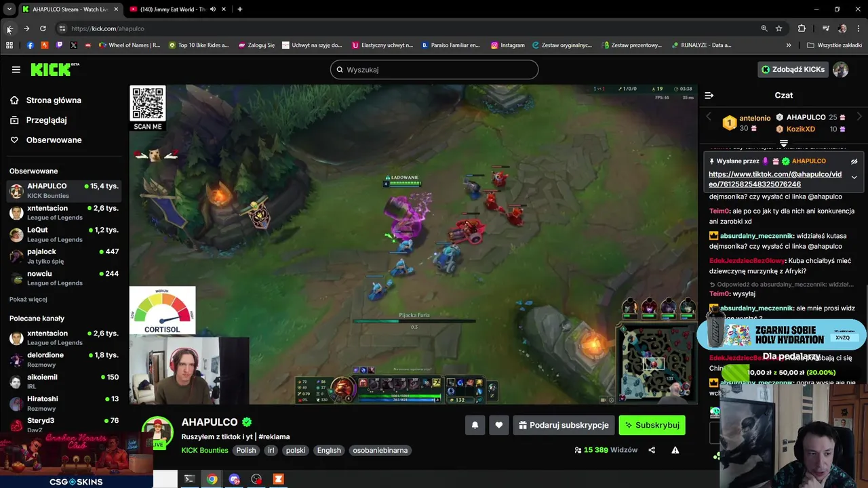Expand the gifter leaderboard using the down handle
Viewport: 868px width, 488px height.
pyautogui.click(x=783, y=143)
